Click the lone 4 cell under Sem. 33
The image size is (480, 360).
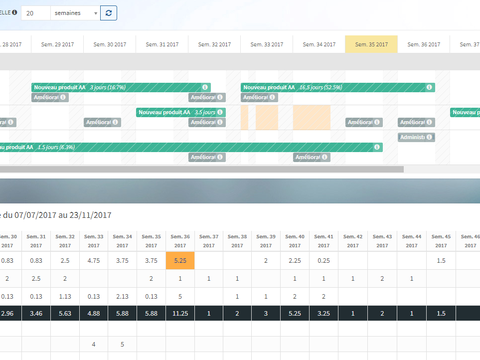tap(94, 344)
